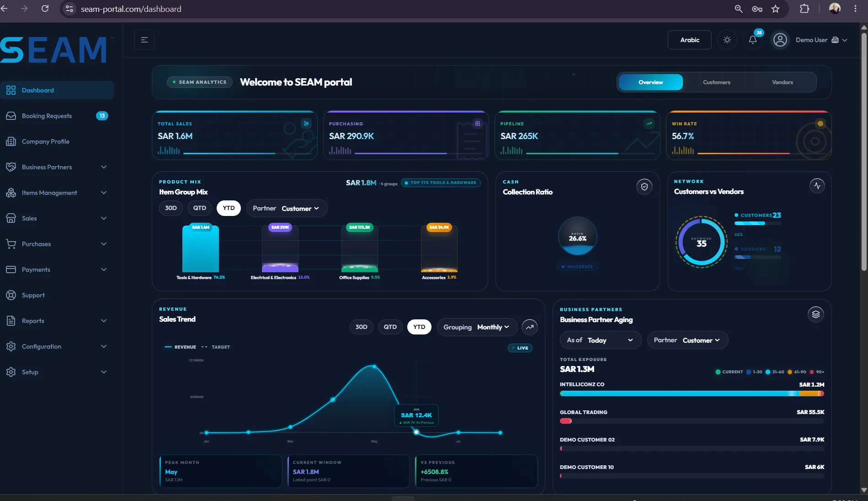The width and height of the screenshot is (868, 501).
Task: Open the Grouping Monthly dropdown
Action: [477, 327]
